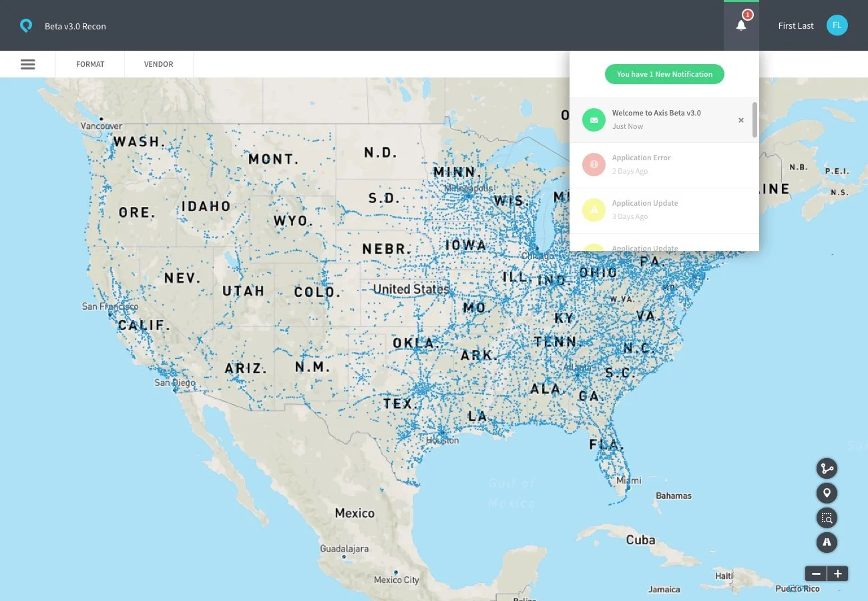Screen dimensions: 868x601
Task: Click the You have 1 New Notification button
Action: pos(664,74)
